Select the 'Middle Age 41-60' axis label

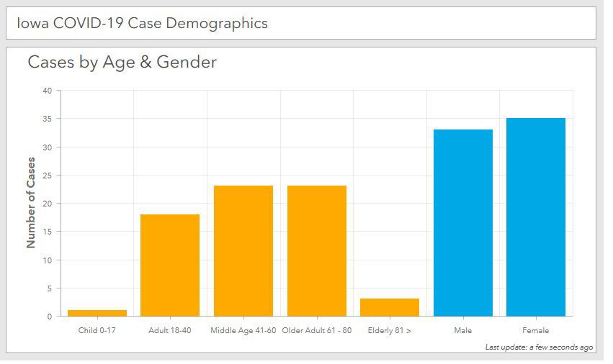tap(243, 331)
